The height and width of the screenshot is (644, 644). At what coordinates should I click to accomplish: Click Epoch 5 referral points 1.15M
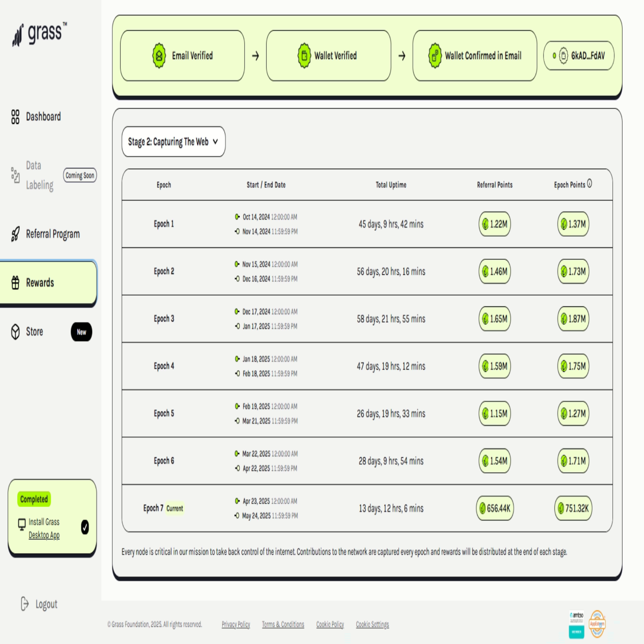tap(495, 414)
